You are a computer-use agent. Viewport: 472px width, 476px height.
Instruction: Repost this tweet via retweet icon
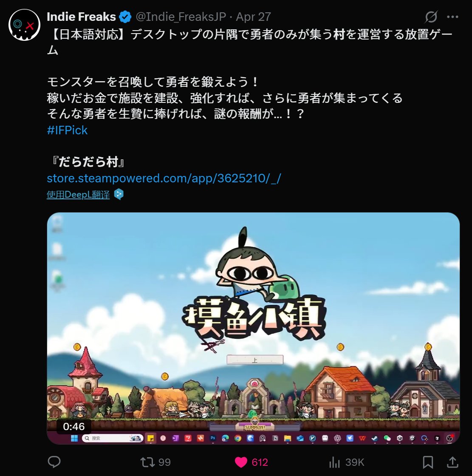click(147, 462)
